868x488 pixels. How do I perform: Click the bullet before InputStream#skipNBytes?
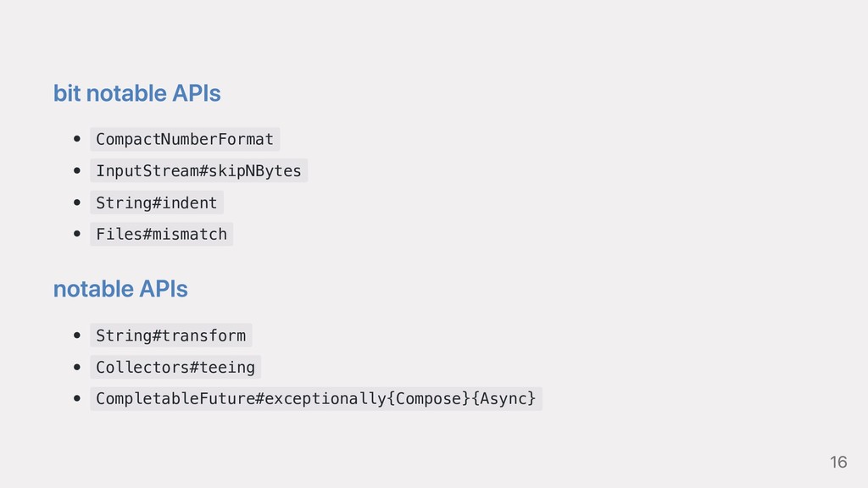tap(77, 170)
